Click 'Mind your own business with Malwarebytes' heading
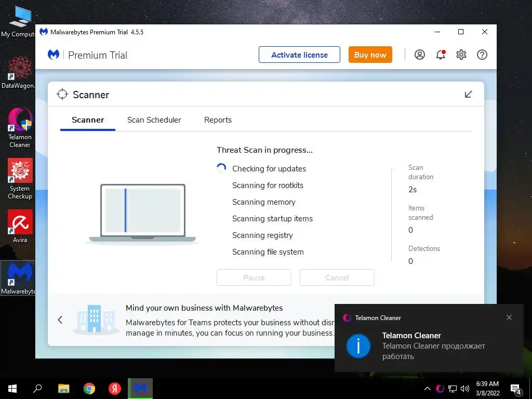Viewport: 532px width, 399px height. click(204, 308)
